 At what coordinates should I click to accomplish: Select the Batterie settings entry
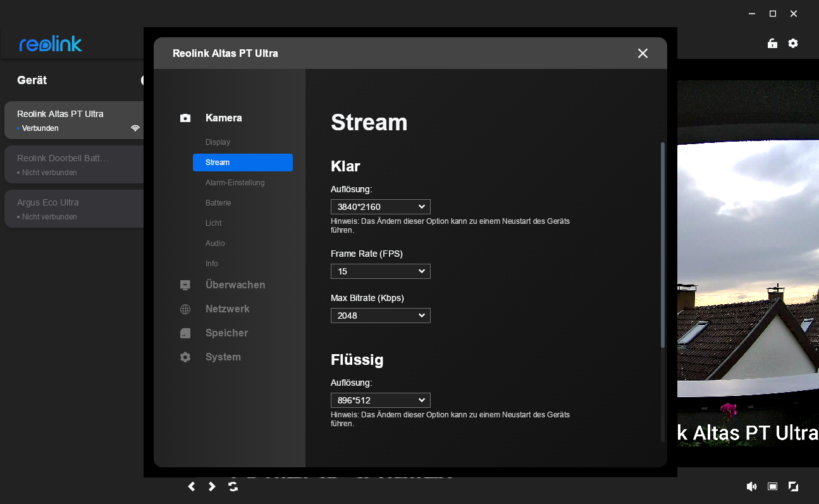[x=218, y=203]
